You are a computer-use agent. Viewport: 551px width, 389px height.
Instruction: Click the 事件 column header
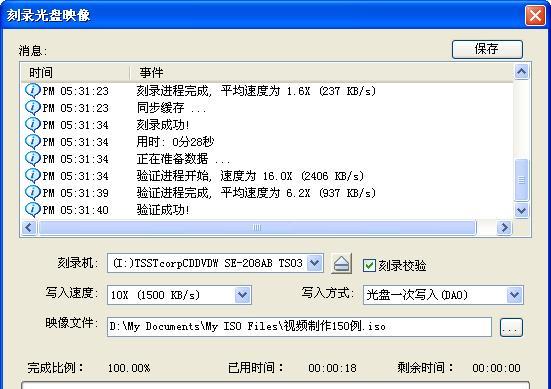click(x=151, y=73)
